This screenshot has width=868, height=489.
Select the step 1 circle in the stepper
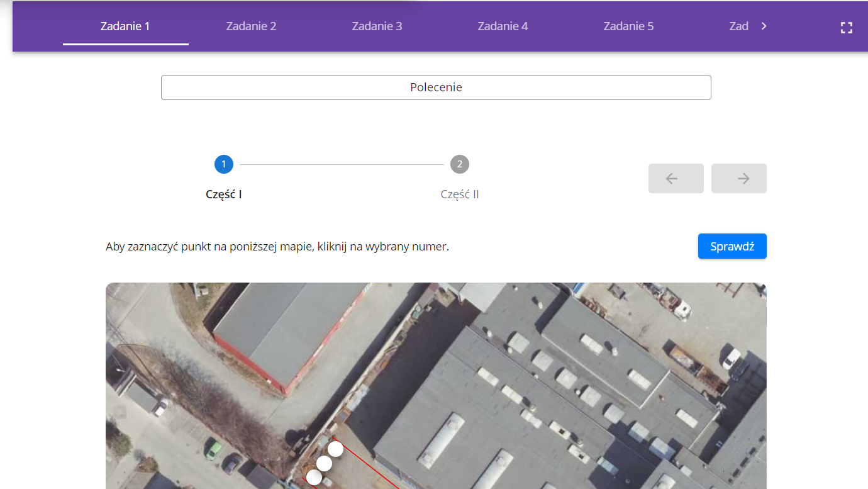pos(224,165)
